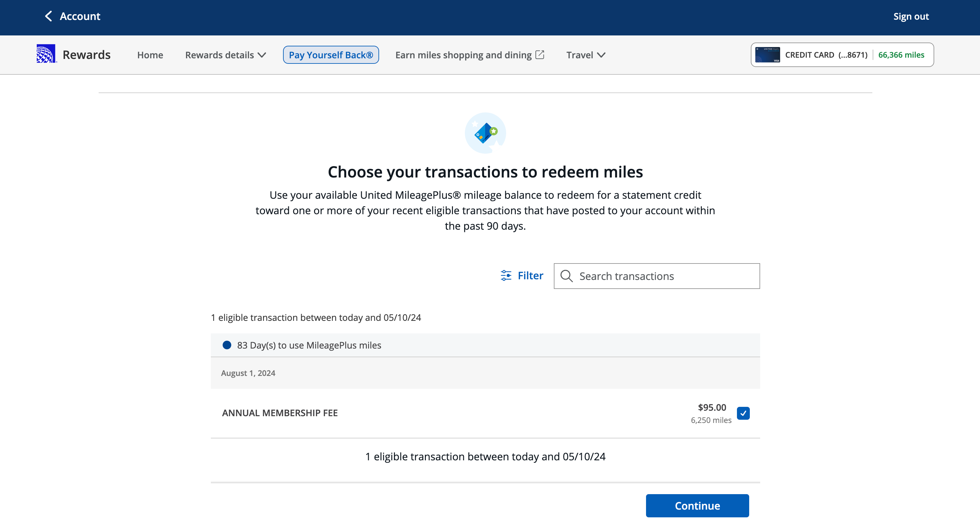Uncheck the Annual Membership Fee checkbox
980x527 pixels.
click(x=743, y=413)
